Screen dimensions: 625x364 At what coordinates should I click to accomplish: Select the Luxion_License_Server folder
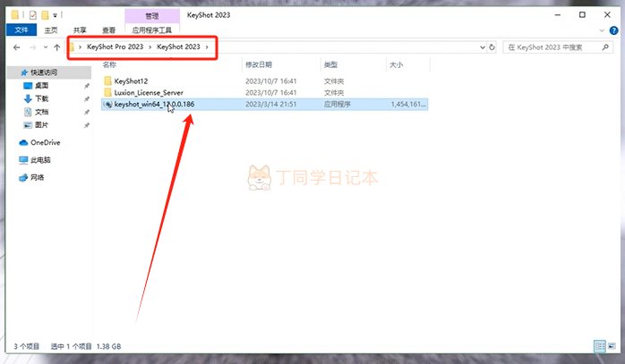[149, 92]
